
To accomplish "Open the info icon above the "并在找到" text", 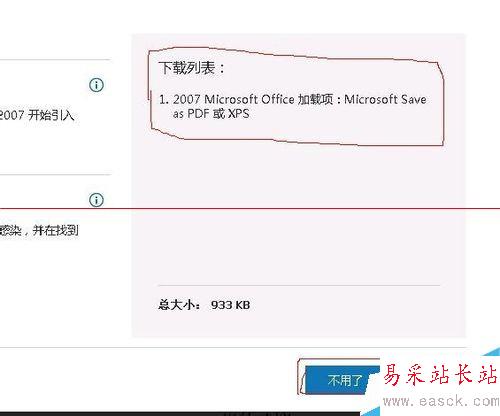I will pyautogui.click(x=96, y=200).
